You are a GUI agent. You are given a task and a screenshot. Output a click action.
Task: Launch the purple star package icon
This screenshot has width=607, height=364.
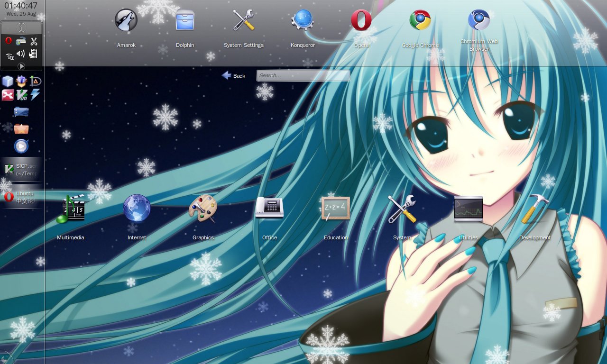[x=21, y=82]
